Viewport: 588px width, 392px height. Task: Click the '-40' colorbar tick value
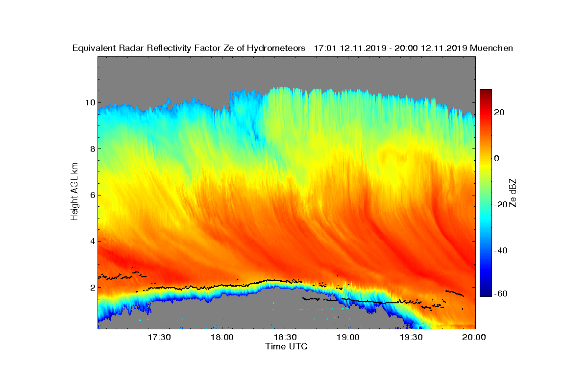pyautogui.click(x=501, y=250)
